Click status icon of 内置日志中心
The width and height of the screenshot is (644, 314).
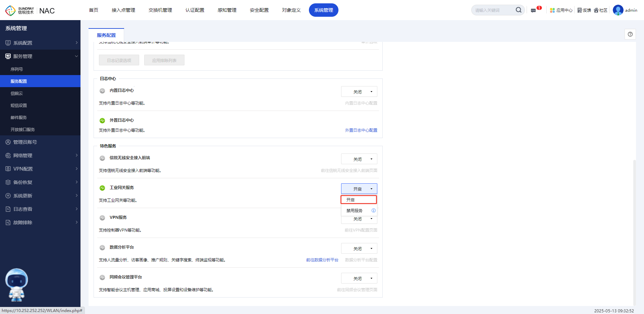point(102,91)
